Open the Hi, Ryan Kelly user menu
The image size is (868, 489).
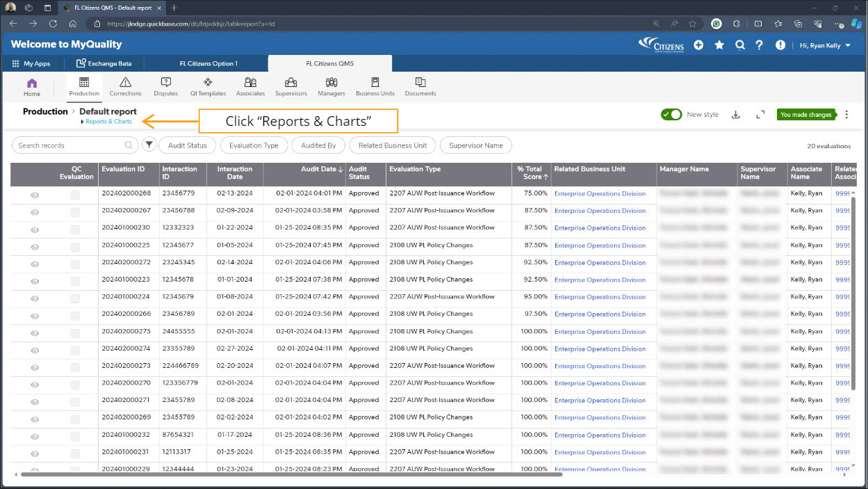point(825,45)
